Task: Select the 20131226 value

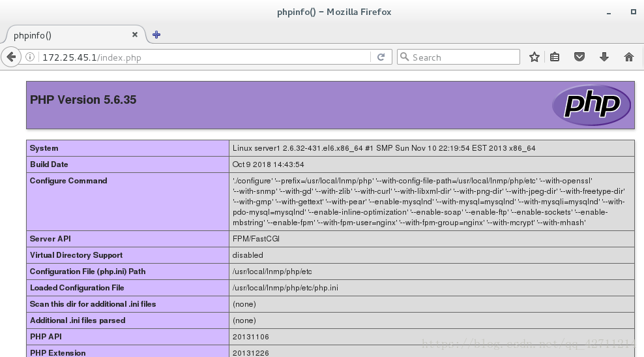Action: coord(250,353)
